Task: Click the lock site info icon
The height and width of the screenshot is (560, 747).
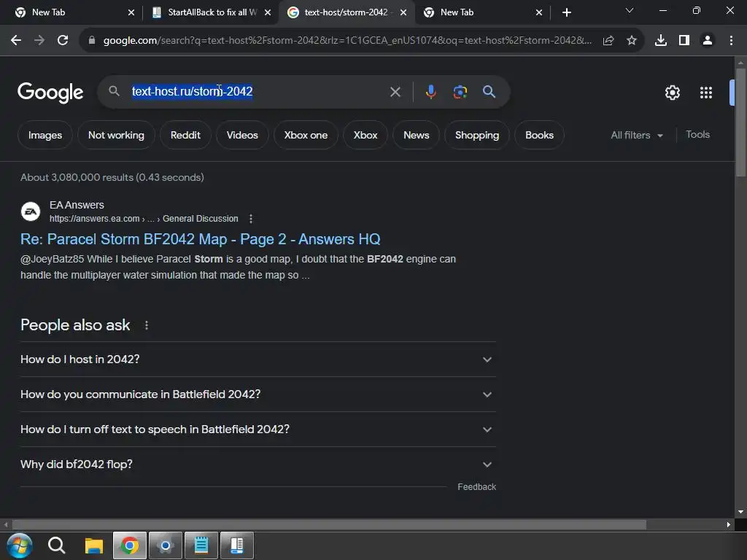Action: 92,41
